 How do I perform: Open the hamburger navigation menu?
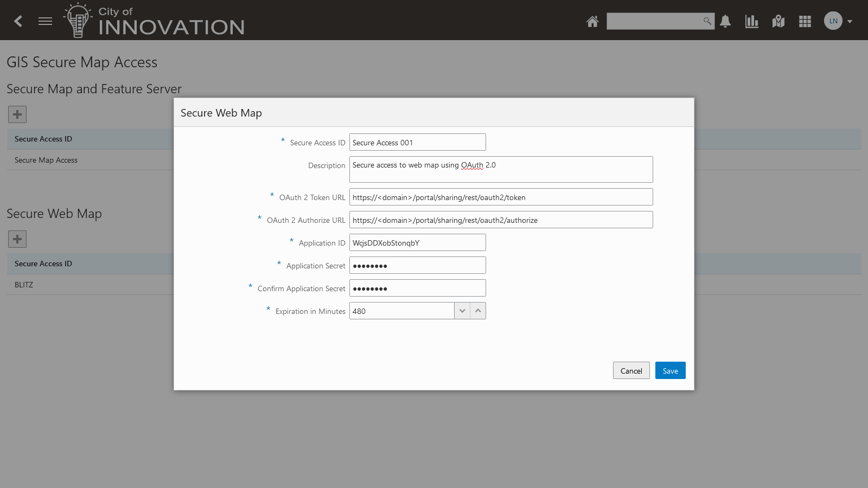(46, 21)
